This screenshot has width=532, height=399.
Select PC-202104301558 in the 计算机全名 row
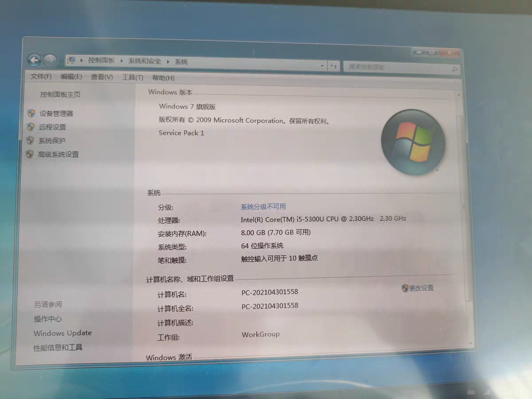click(x=270, y=306)
